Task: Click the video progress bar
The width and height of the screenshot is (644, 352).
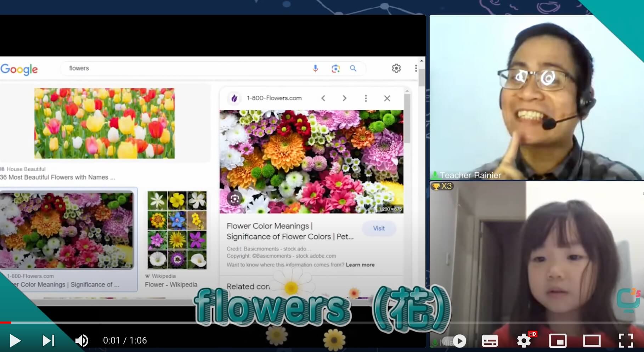Action: [x=322, y=323]
